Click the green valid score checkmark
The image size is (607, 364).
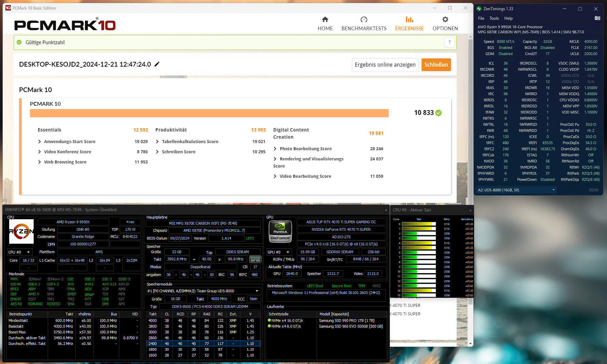point(439,113)
